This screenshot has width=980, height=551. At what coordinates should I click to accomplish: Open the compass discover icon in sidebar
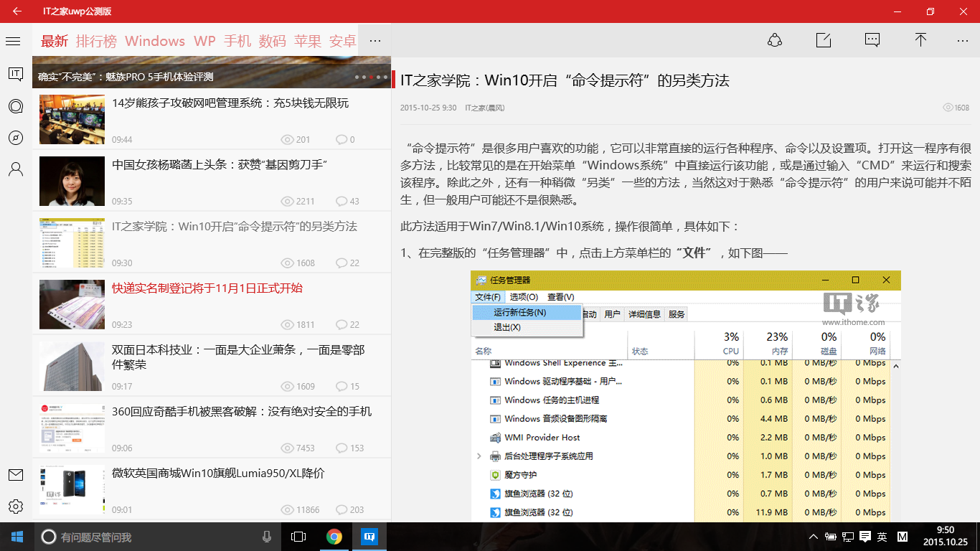(x=16, y=138)
